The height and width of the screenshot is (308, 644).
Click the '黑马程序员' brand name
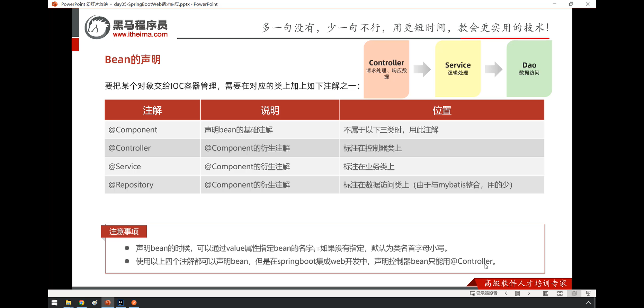(140, 25)
